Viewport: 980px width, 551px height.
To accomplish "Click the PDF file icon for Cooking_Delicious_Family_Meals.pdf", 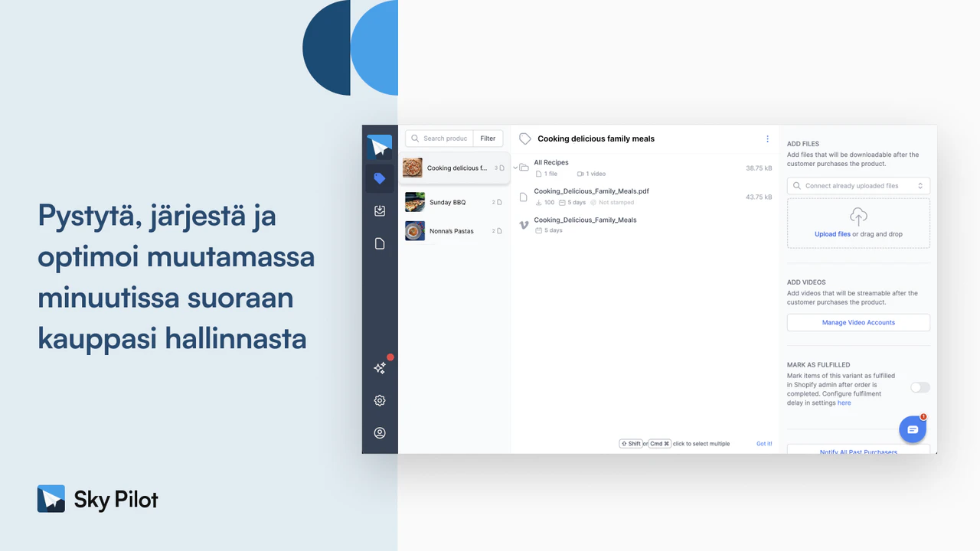I will 524,197.
